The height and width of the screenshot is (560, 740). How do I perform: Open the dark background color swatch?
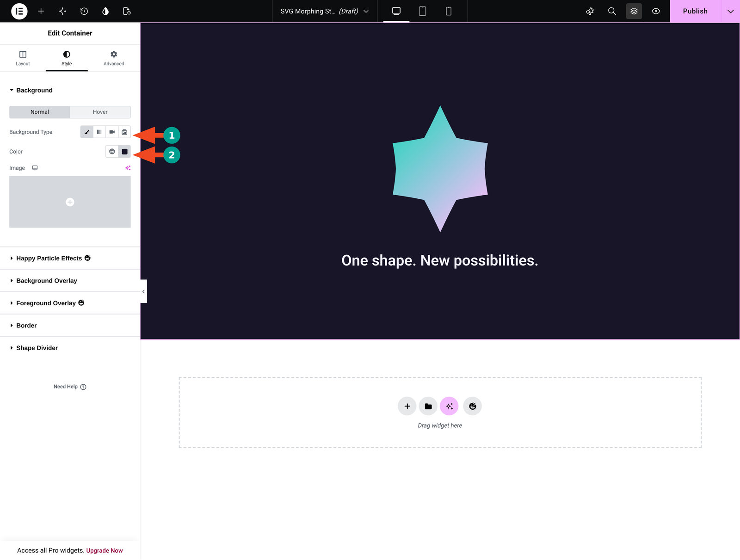point(124,151)
